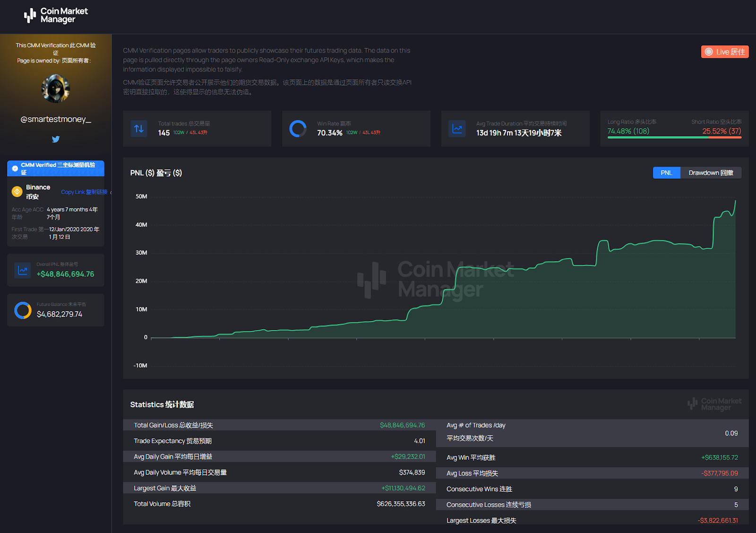The image size is (756, 533).
Task: Click the profile avatar picture
Action: pyautogui.click(x=56, y=88)
